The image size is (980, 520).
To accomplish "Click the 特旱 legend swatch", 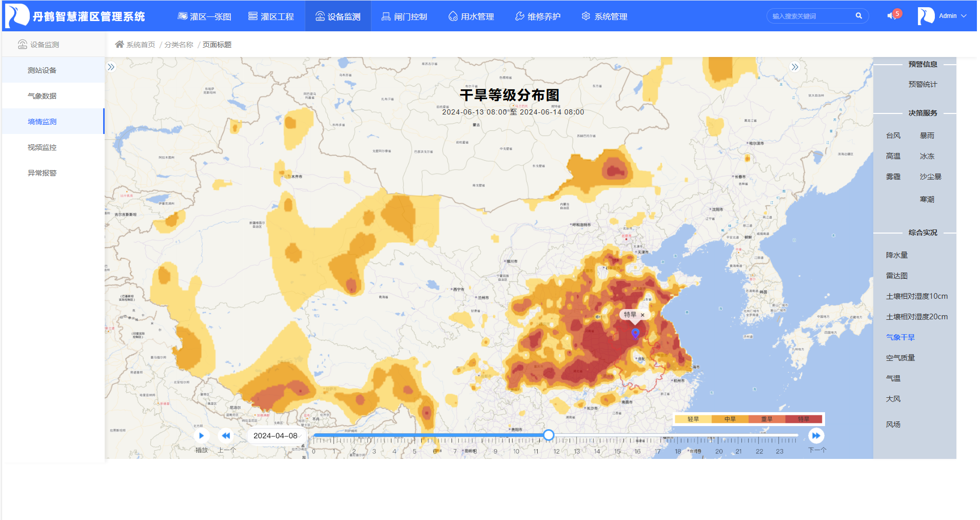I will 803,419.
